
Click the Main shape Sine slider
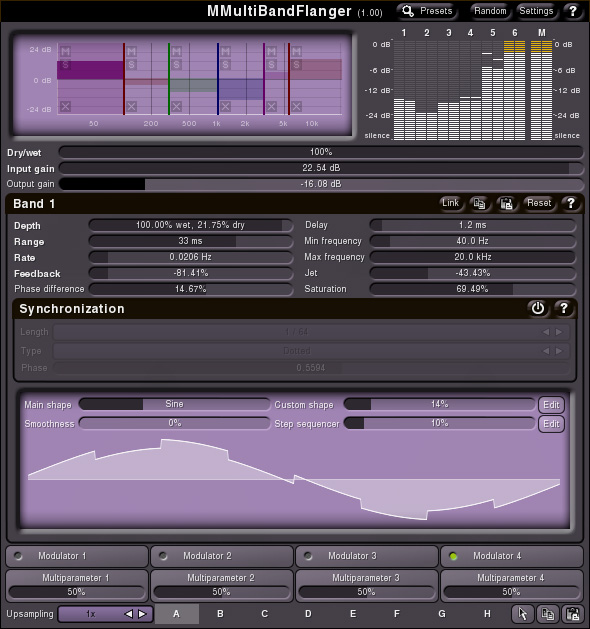[x=174, y=404]
